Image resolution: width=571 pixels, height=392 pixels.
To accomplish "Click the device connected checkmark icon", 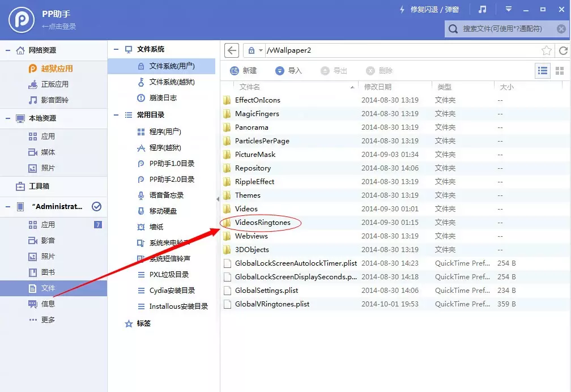I will tap(96, 207).
